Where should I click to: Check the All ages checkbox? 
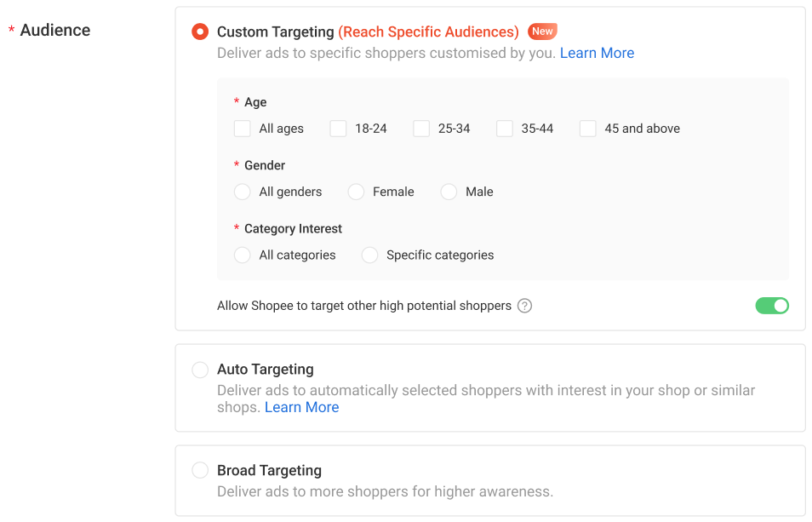243,129
